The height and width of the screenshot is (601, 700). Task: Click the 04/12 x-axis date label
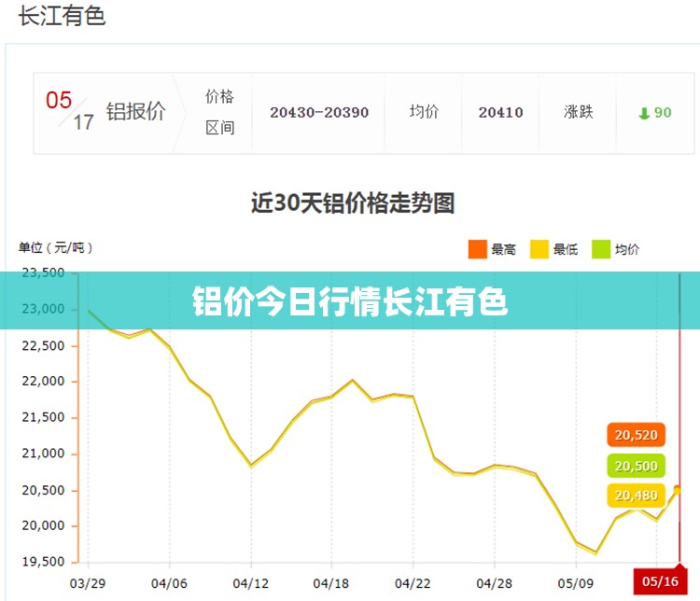click(250, 583)
